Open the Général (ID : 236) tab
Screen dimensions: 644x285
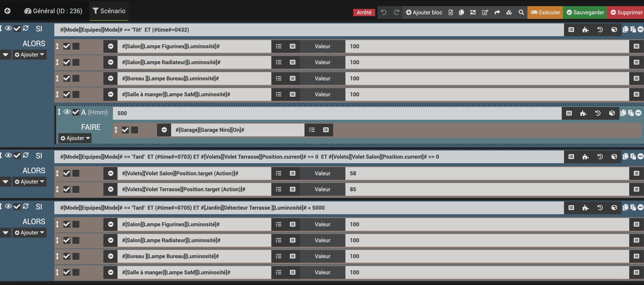click(x=53, y=11)
